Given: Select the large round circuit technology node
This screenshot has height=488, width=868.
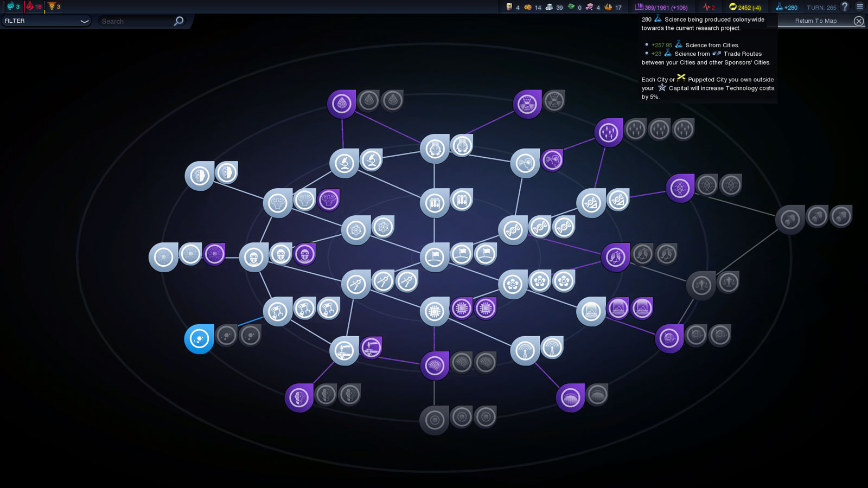Looking at the screenshot, I should tap(163, 257).
